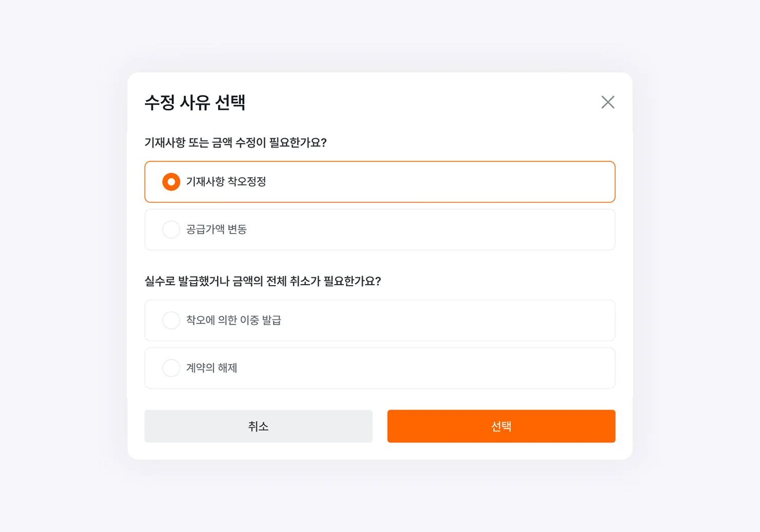Screen dimensions: 760x532
Task: Select the 공급가액 변동 radio button
Action: pyautogui.click(x=171, y=229)
